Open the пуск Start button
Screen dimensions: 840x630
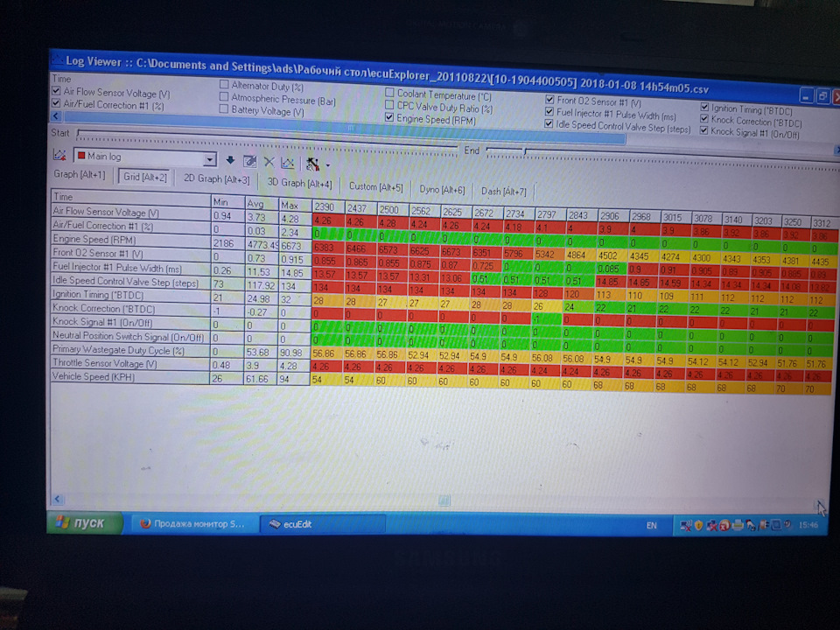pyautogui.click(x=85, y=523)
